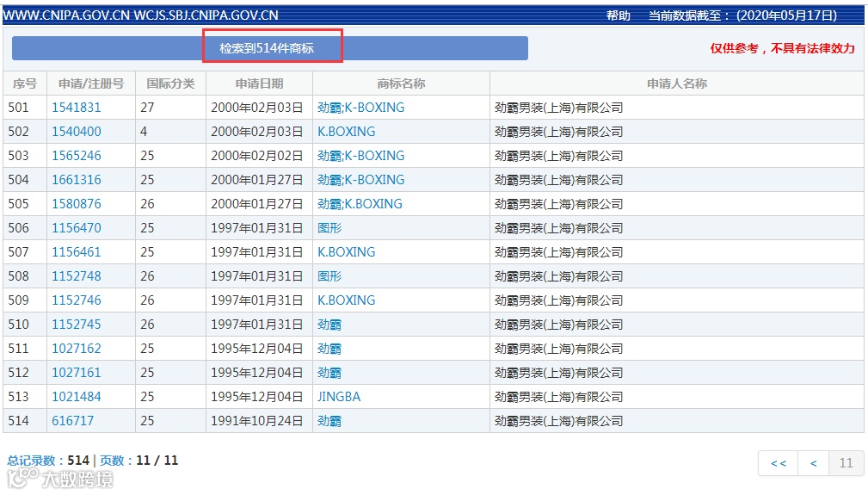Click the 国际分类 column header
The height and width of the screenshot is (495, 868).
pyautogui.click(x=170, y=84)
